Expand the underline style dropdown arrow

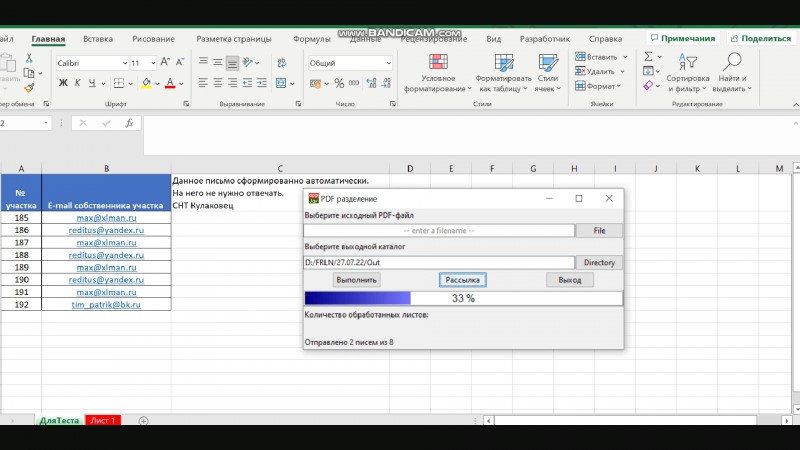(103, 83)
